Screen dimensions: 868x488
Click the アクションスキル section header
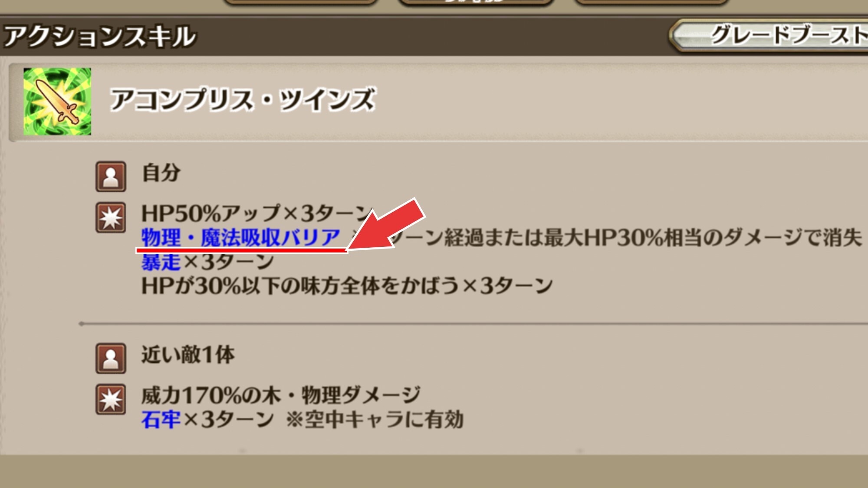click(100, 36)
